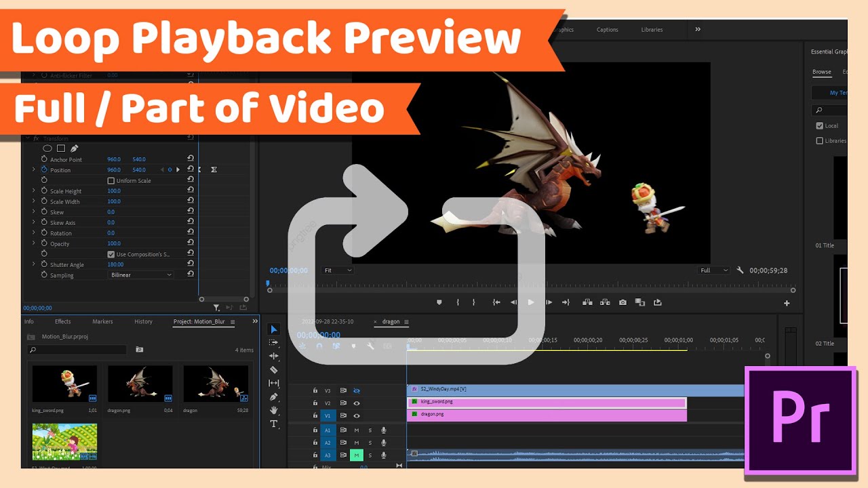Select the Browse tab in Essential Graphics
This screenshot has height=488, width=868.
pyautogui.click(x=822, y=71)
